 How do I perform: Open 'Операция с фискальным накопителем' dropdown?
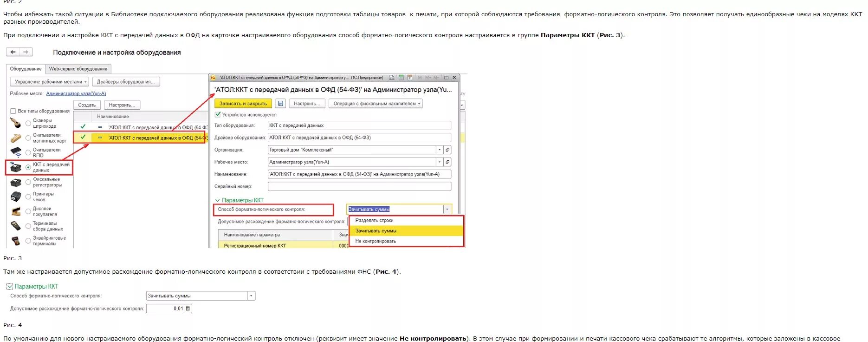coord(376,104)
